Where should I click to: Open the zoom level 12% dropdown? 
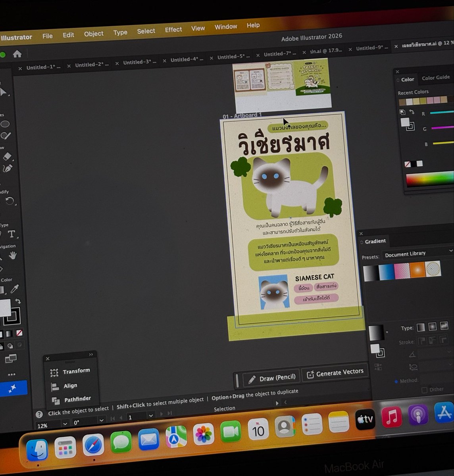point(65,424)
